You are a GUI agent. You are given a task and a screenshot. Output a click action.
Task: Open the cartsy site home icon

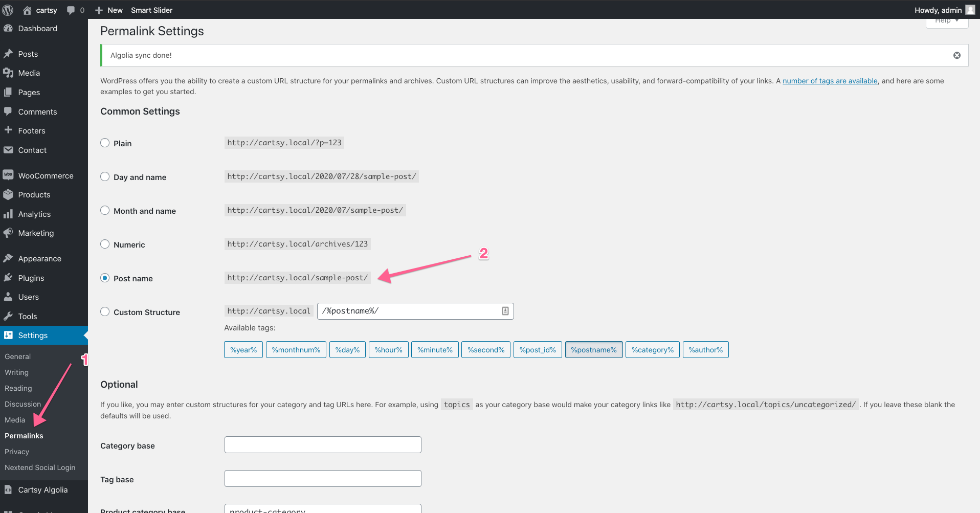pos(27,10)
